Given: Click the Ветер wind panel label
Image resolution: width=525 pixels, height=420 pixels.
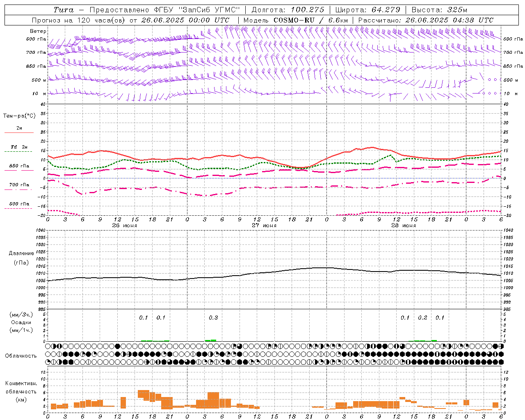Looking at the screenshot, I should point(38,31).
